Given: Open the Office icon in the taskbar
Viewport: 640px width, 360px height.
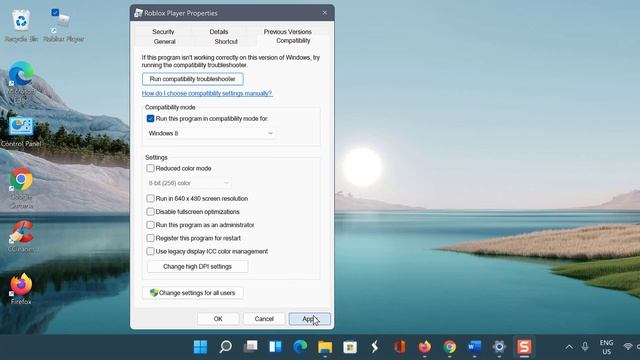Looking at the screenshot, I should tap(400, 347).
